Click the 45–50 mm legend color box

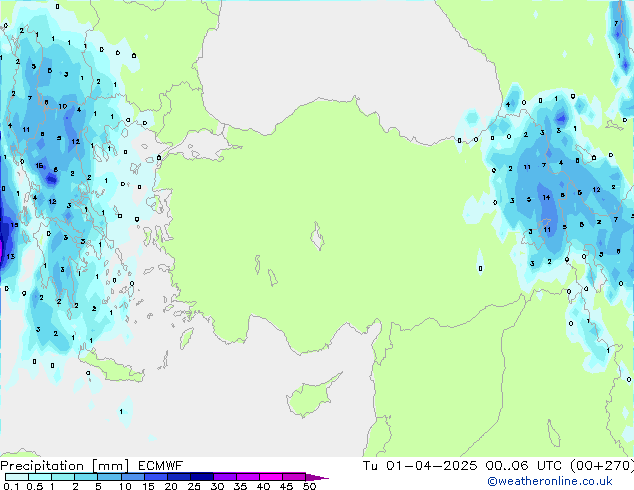(294, 477)
